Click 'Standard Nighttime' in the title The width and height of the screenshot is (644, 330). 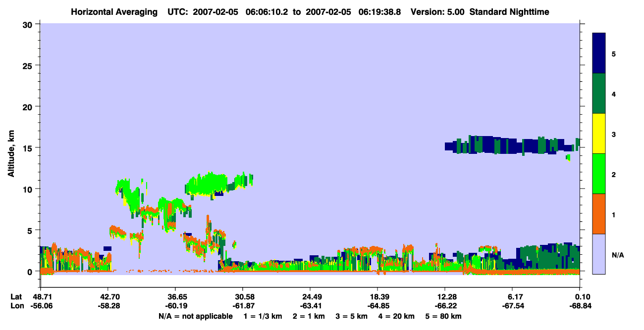509,11
